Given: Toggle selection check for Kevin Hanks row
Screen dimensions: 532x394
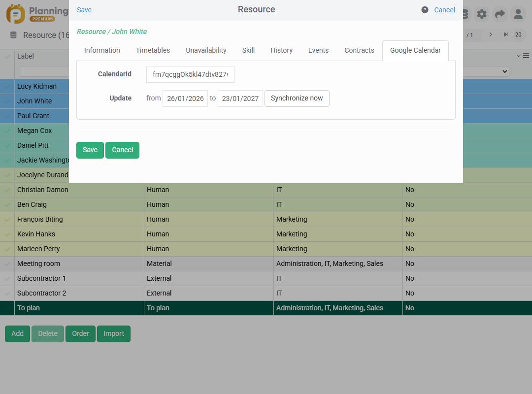Looking at the screenshot, I should 7,234.
